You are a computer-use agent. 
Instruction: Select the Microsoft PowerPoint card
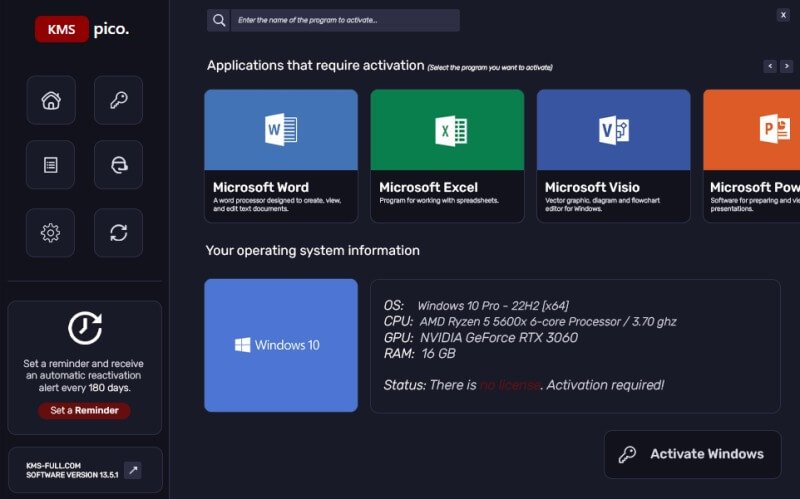coord(752,156)
